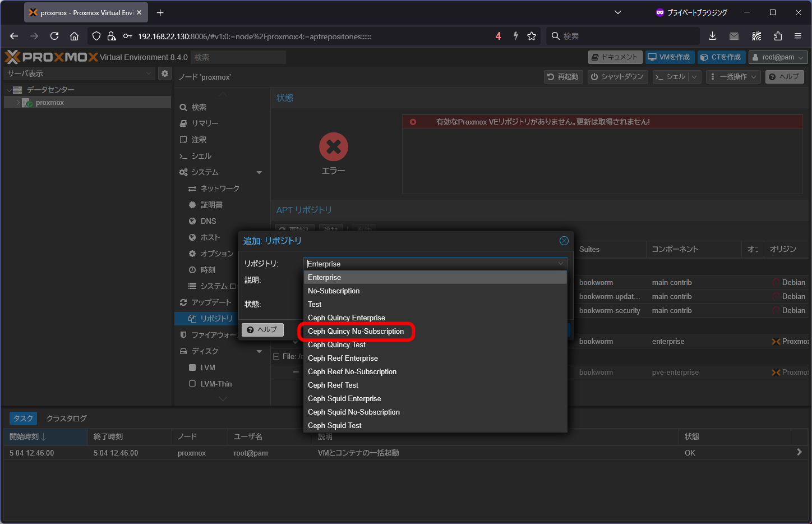The image size is (812, 524).
Task: Switch to クラスタログ tab
Action: [x=66, y=419]
